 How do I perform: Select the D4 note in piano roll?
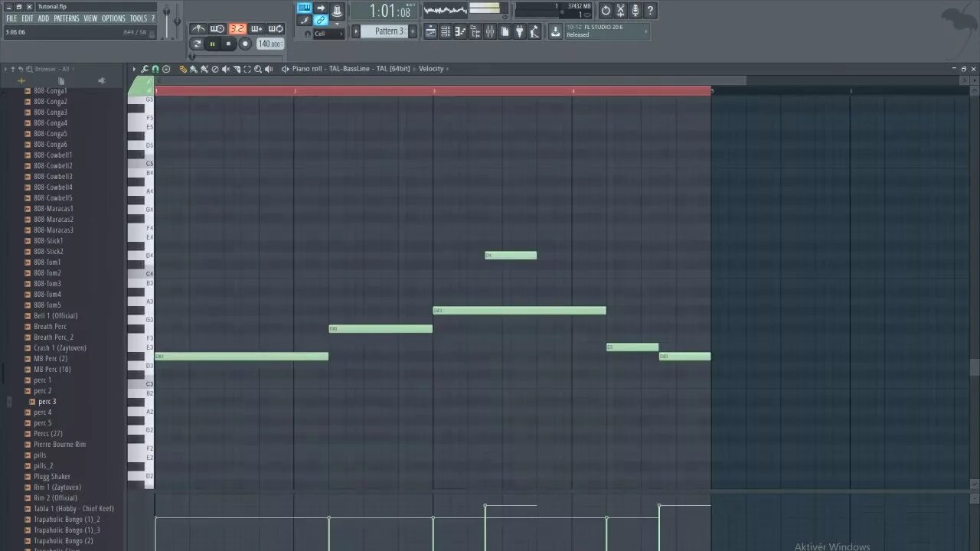511,255
